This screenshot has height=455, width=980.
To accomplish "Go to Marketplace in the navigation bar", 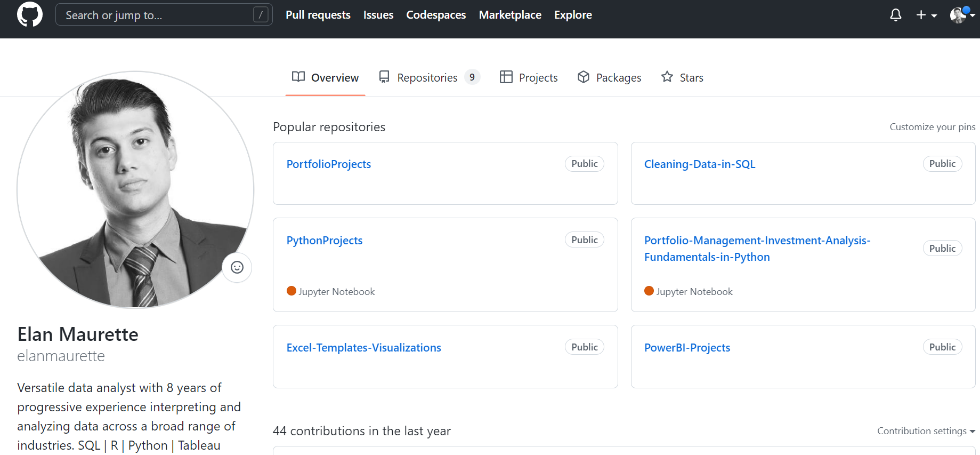I will [x=510, y=15].
